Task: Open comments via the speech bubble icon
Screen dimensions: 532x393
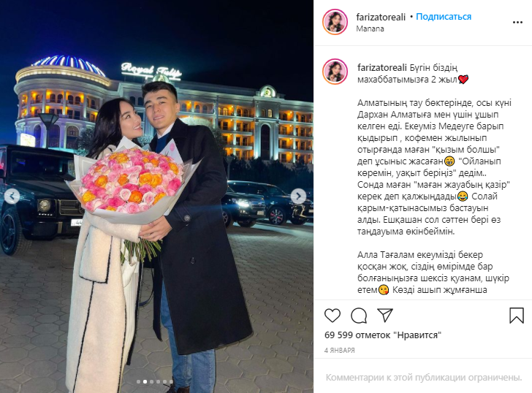Action: click(x=359, y=316)
